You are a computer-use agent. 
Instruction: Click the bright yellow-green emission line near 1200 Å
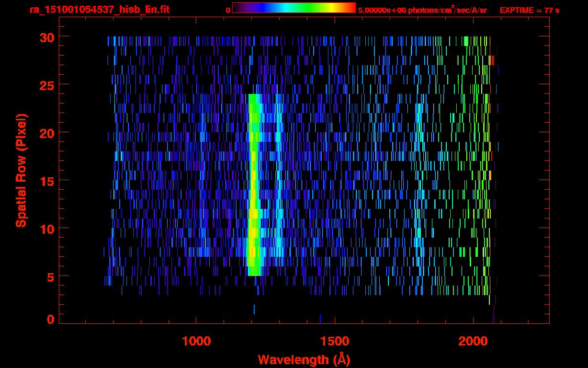(x=254, y=192)
